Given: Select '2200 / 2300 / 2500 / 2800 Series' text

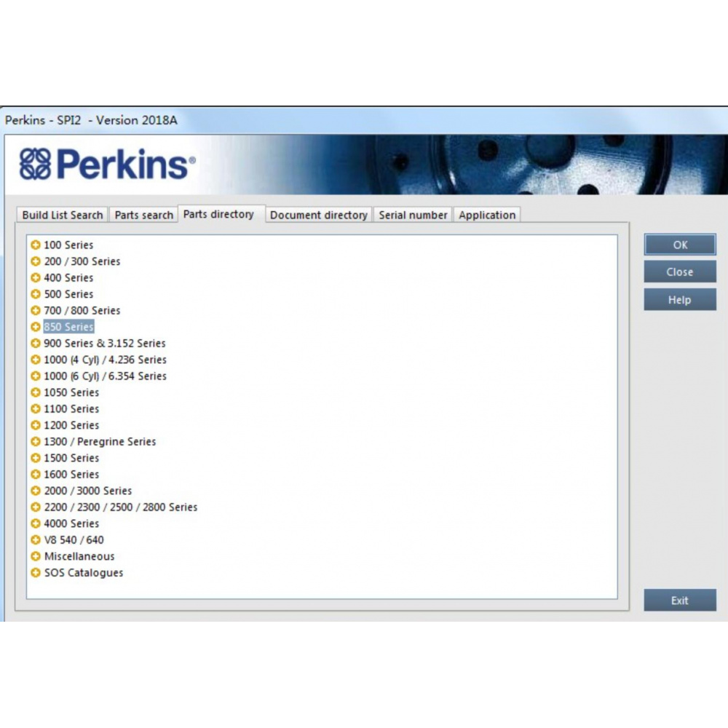Looking at the screenshot, I should 121,507.
